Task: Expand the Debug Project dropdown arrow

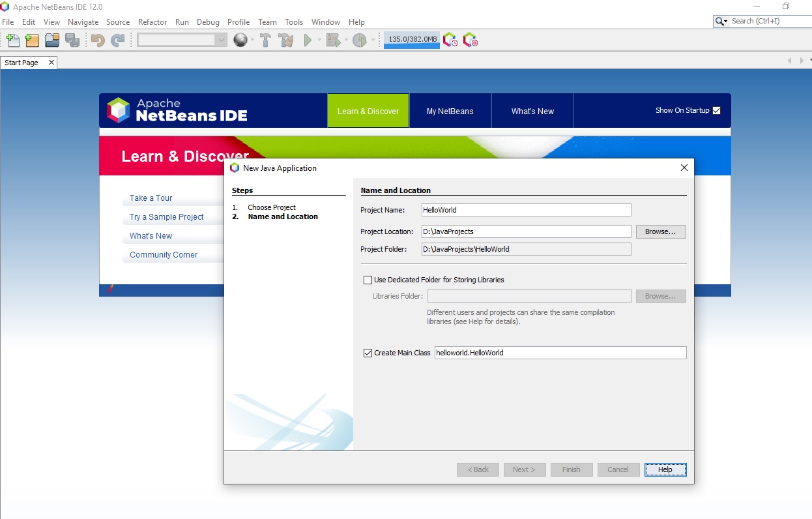Action: (x=345, y=40)
